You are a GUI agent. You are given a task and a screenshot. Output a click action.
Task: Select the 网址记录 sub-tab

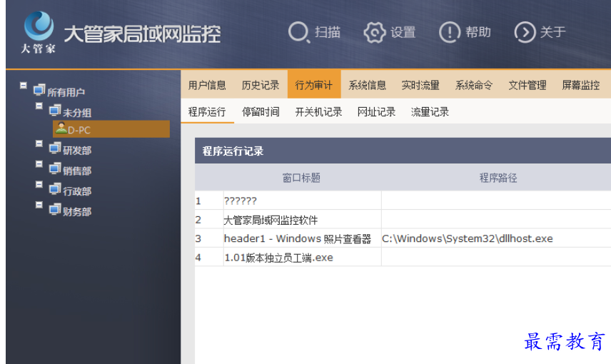376,112
